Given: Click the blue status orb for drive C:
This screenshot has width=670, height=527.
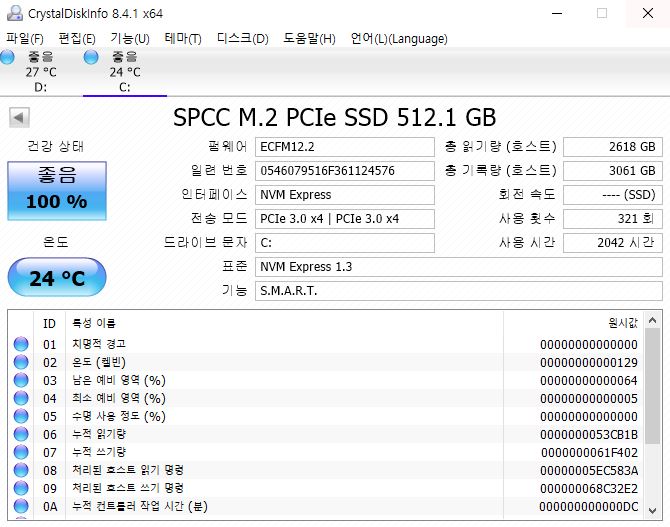Looking at the screenshot, I should pos(91,57).
